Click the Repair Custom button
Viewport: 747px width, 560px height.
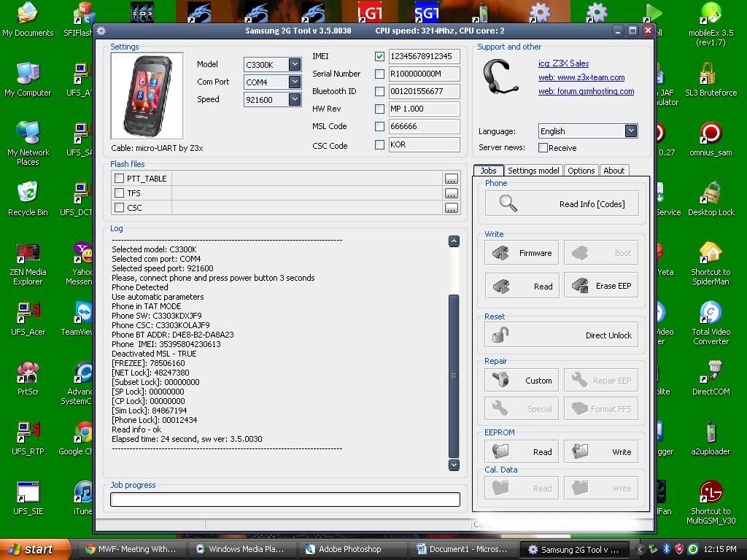(x=522, y=380)
